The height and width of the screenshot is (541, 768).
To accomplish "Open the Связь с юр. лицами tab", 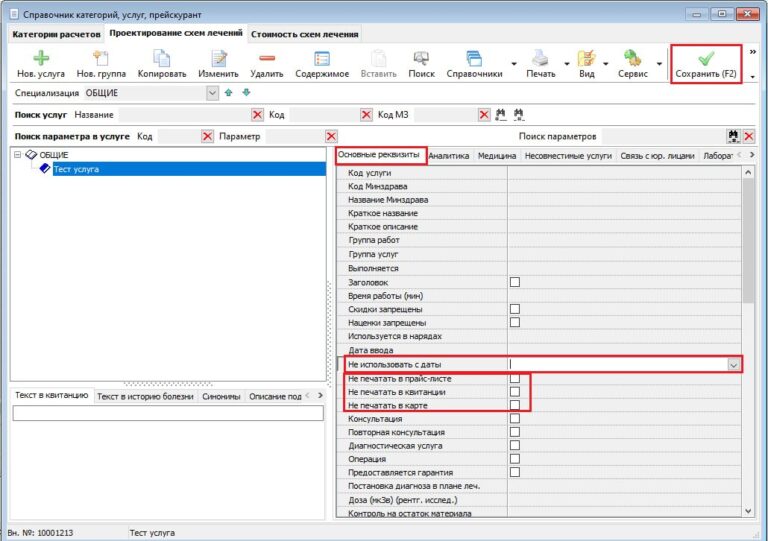I will pyautogui.click(x=657, y=156).
